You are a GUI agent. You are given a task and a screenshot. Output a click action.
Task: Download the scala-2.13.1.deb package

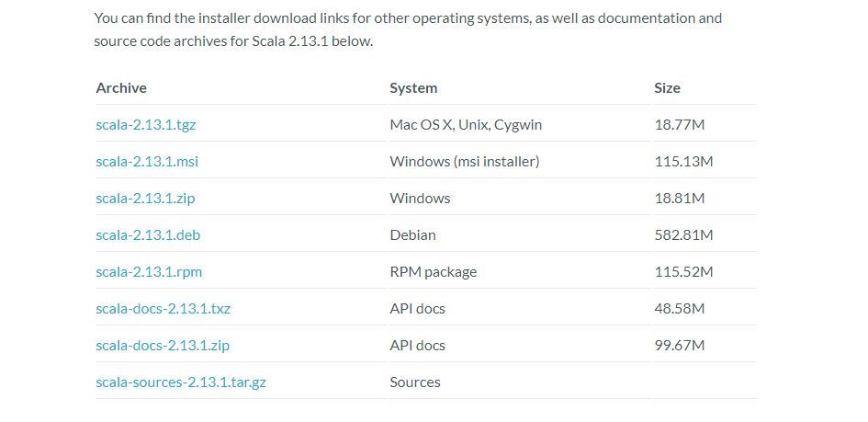tap(148, 234)
